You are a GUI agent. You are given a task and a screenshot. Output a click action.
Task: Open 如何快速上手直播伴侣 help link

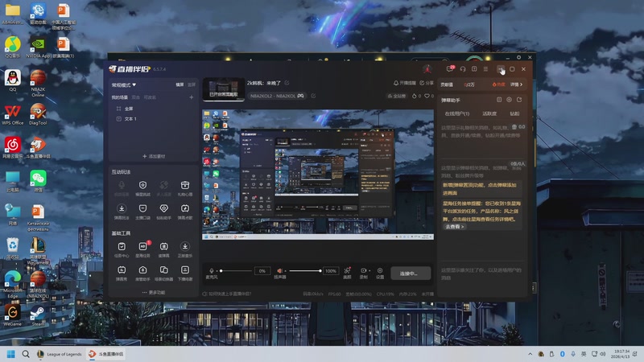tap(227, 294)
